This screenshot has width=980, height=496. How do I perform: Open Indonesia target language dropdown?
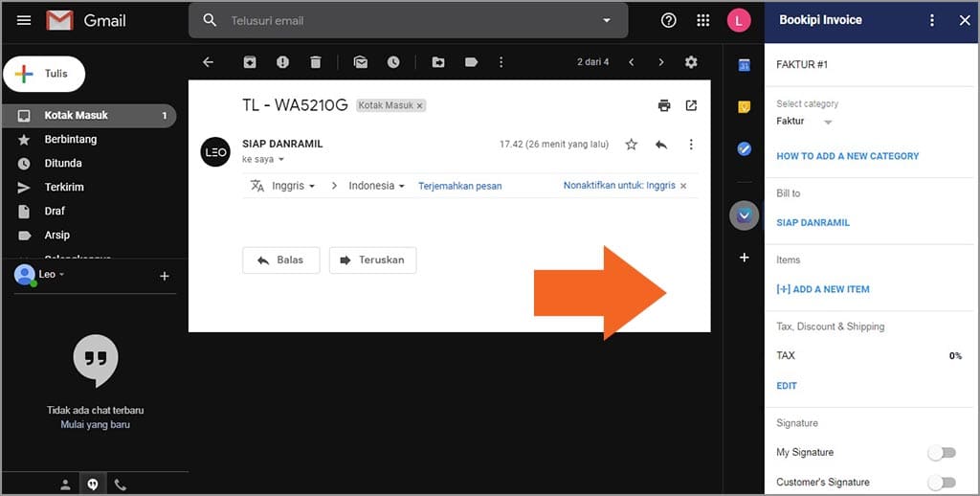click(x=377, y=186)
